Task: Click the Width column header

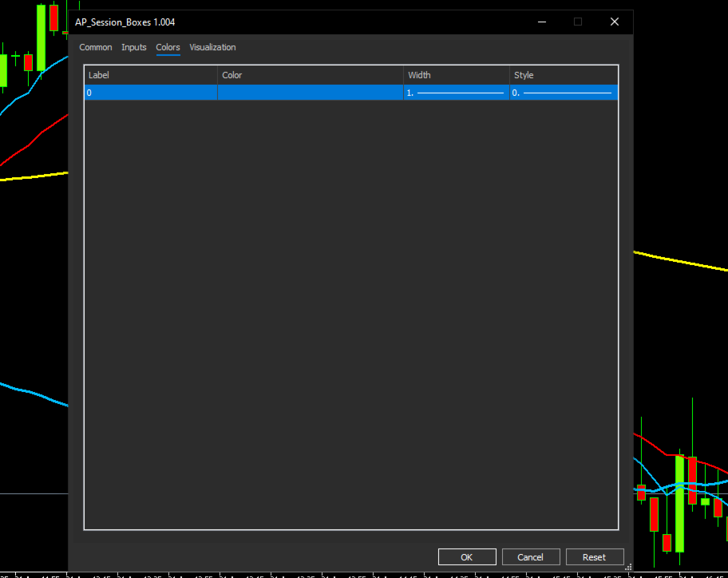Action: [457, 75]
